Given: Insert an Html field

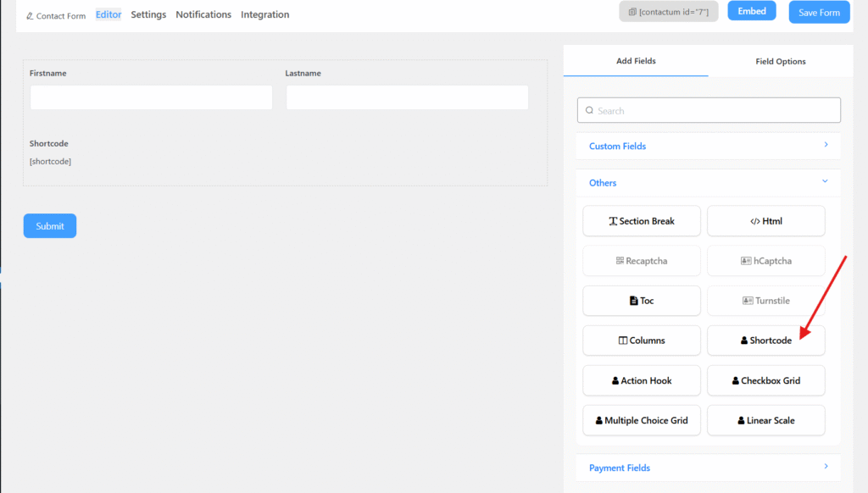Looking at the screenshot, I should [765, 221].
